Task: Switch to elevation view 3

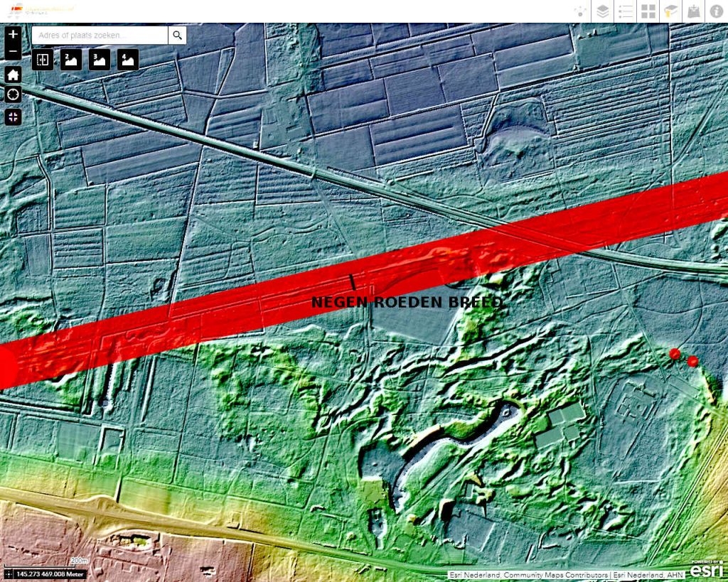Action: [99, 60]
